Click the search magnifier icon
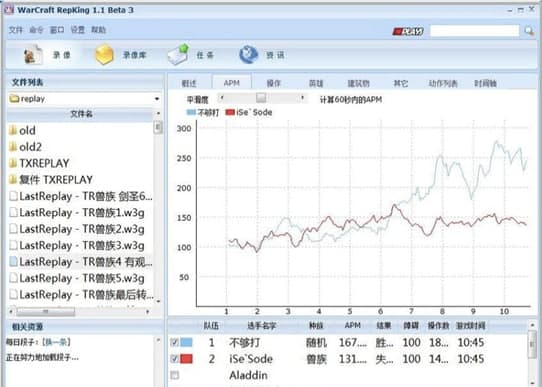This screenshot has width=542, height=387. (529, 31)
